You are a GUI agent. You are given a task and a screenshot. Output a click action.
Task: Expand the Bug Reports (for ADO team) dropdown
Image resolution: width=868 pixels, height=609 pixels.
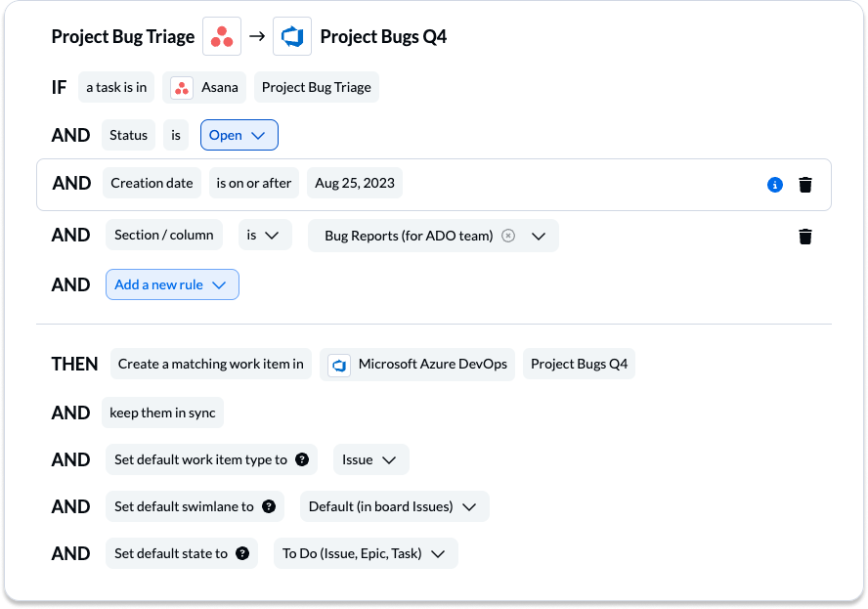[x=539, y=237]
